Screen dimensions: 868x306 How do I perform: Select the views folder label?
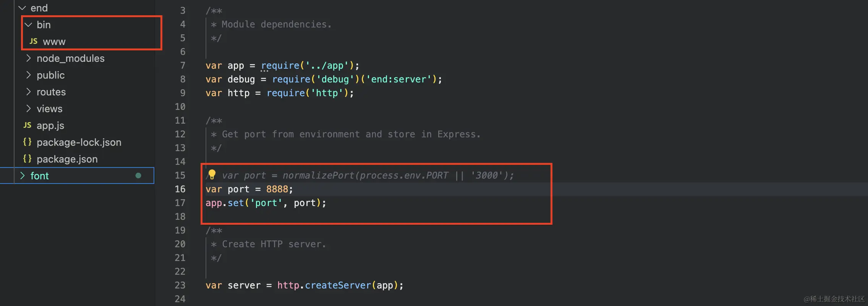click(x=50, y=109)
